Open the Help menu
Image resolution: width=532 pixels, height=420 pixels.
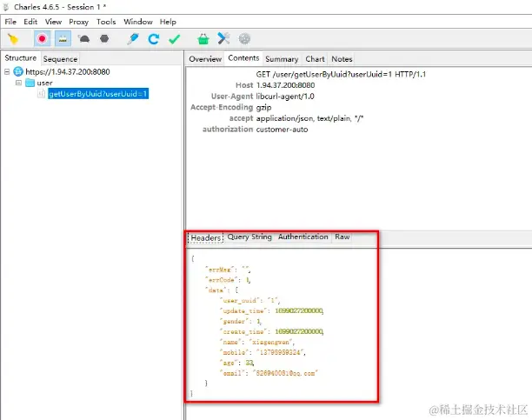coord(168,22)
